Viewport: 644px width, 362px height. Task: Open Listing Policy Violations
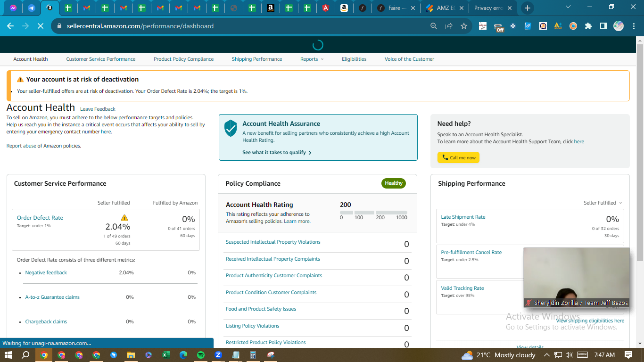[x=253, y=326]
